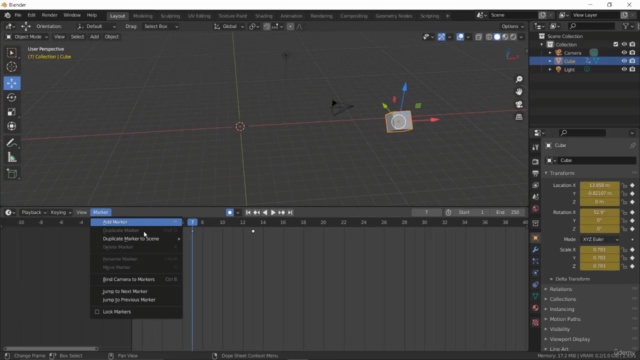Open the Modifiers properties tab

tap(536, 249)
